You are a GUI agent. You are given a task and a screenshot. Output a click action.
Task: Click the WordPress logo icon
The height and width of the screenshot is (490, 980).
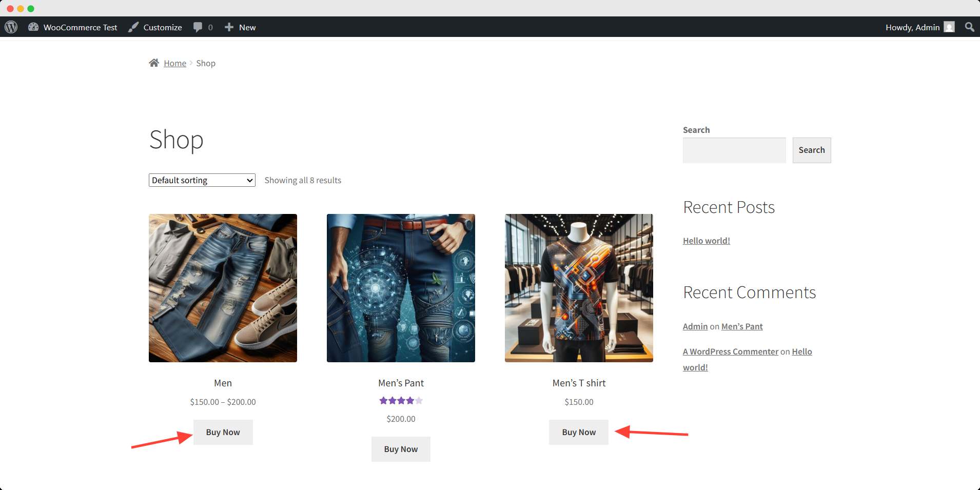(x=11, y=27)
